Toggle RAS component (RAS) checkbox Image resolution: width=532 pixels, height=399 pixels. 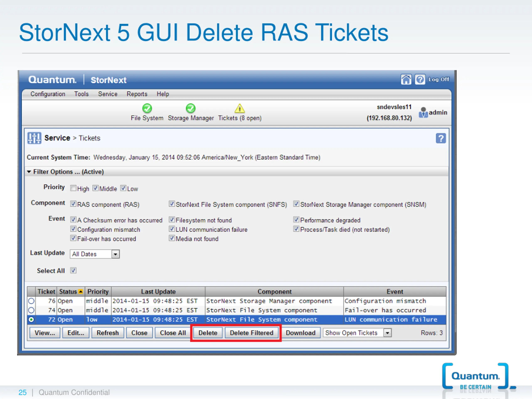tap(73, 204)
